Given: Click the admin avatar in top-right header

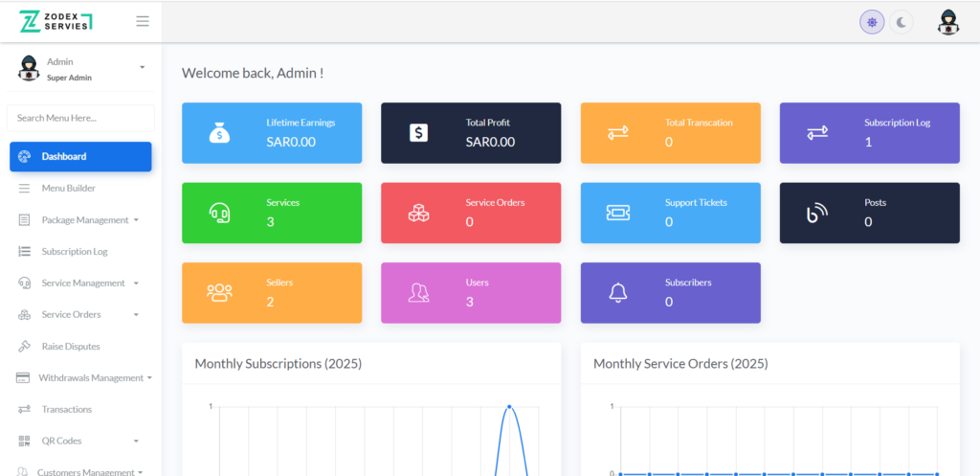Looking at the screenshot, I should (947, 22).
